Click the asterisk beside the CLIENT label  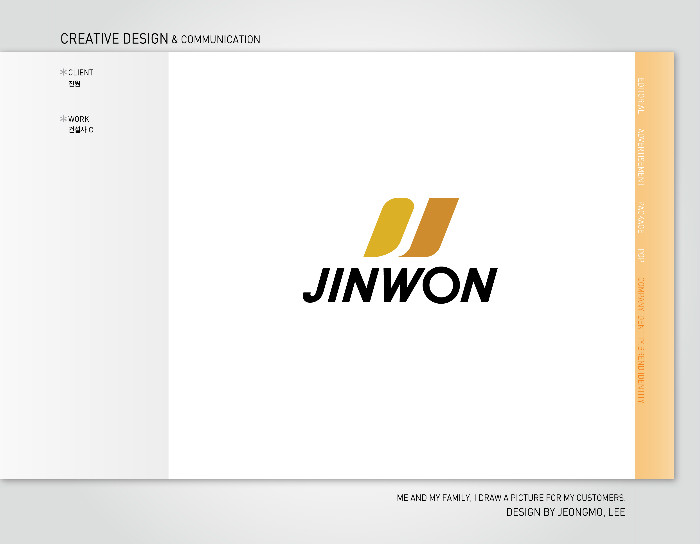pos(63,72)
